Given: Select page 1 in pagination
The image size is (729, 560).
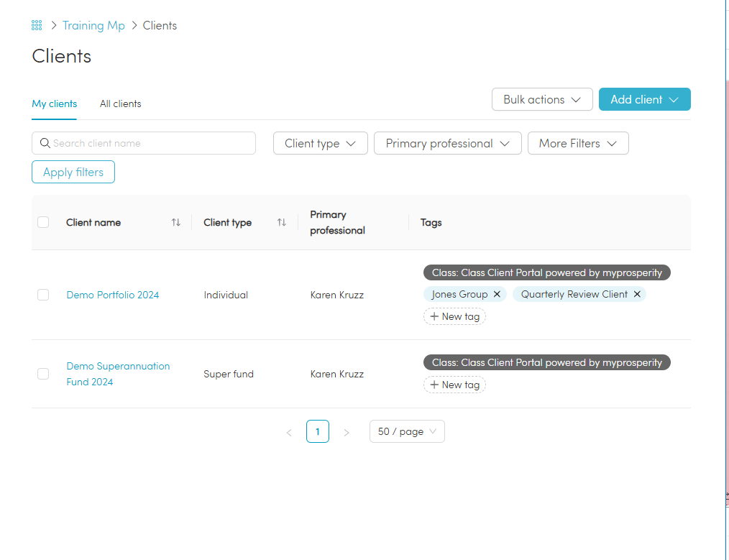Looking at the screenshot, I should (x=318, y=431).
